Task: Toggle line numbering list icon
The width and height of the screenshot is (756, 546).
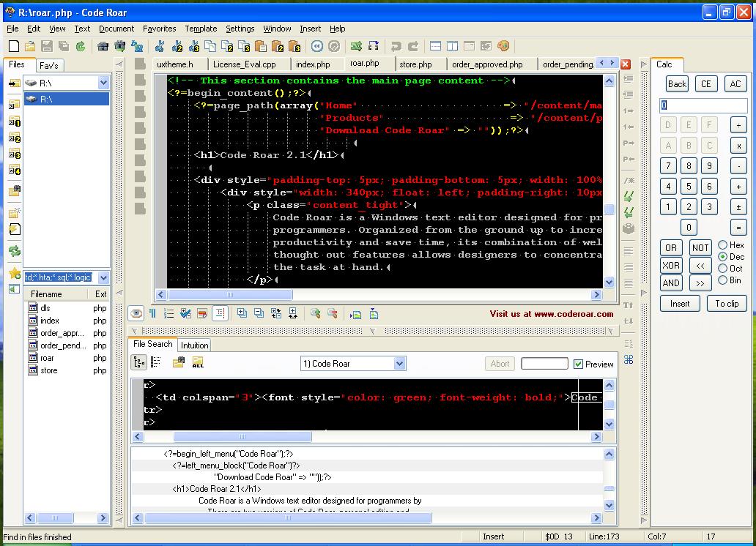Action: click(168, 314)
